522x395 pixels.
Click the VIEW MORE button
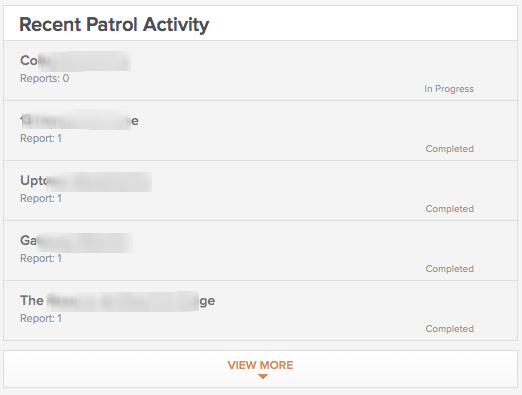[x=260, y=369]
